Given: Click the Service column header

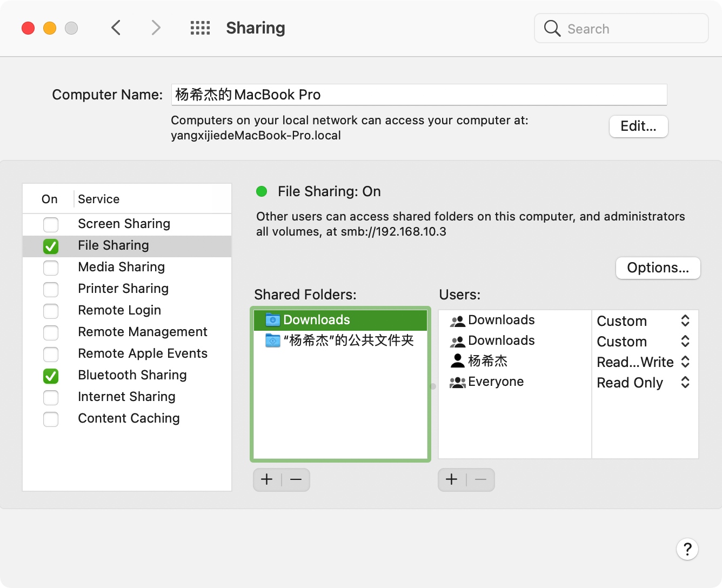Looking at the screenshot, I should pos(98,199).
